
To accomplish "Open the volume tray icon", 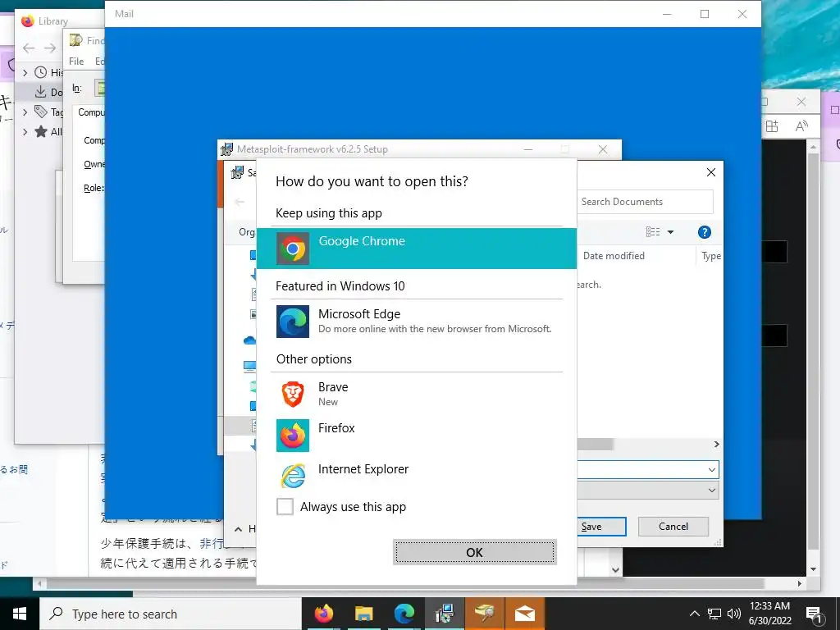I will click(734, 614).
